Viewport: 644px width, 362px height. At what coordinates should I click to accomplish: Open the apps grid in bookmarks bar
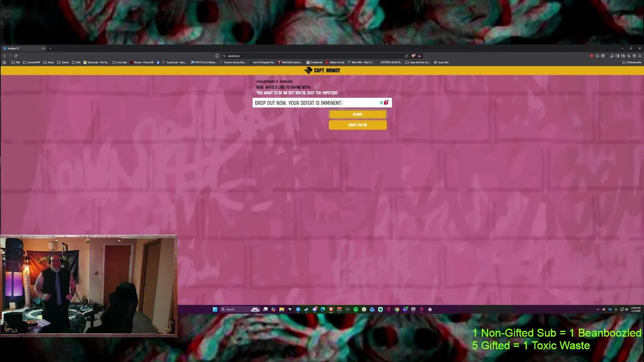[x=5, y=62]
